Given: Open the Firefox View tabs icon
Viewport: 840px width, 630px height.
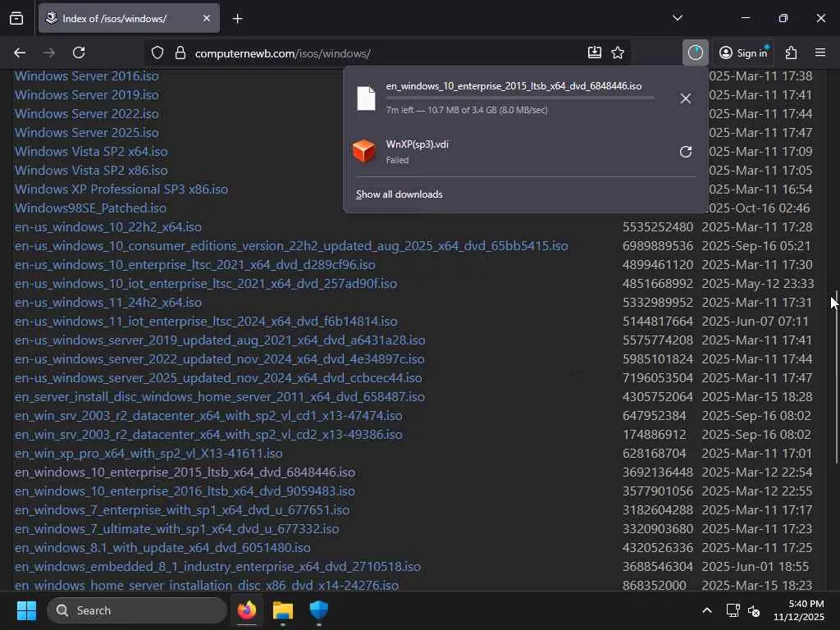Looking at the screenshot, I should (16, 19).
